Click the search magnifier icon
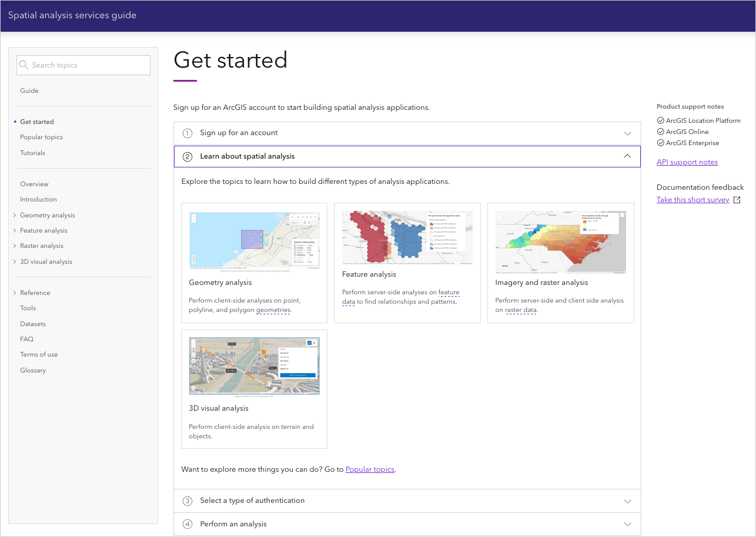Image resolution: width=756 pixels, height=537 pixels. point(24,65)
